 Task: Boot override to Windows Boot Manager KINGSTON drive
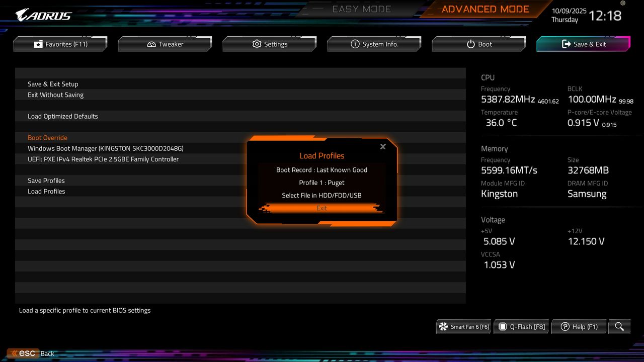[106, 148]
